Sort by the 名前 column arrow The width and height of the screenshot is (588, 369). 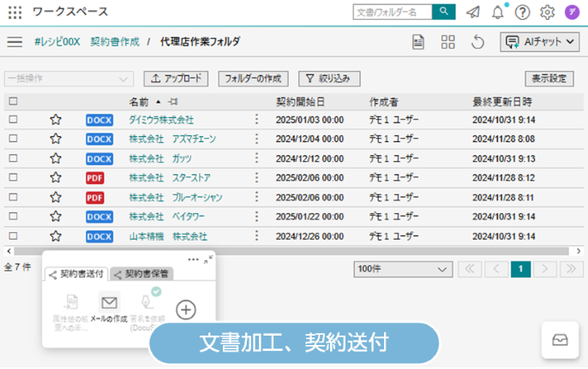tap(159, 102)
